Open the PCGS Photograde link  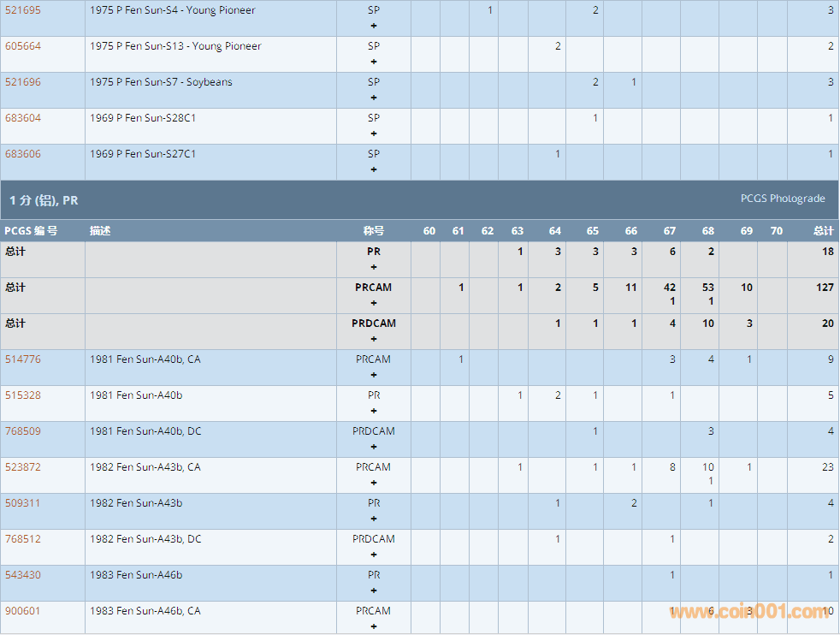coord(782,199)
